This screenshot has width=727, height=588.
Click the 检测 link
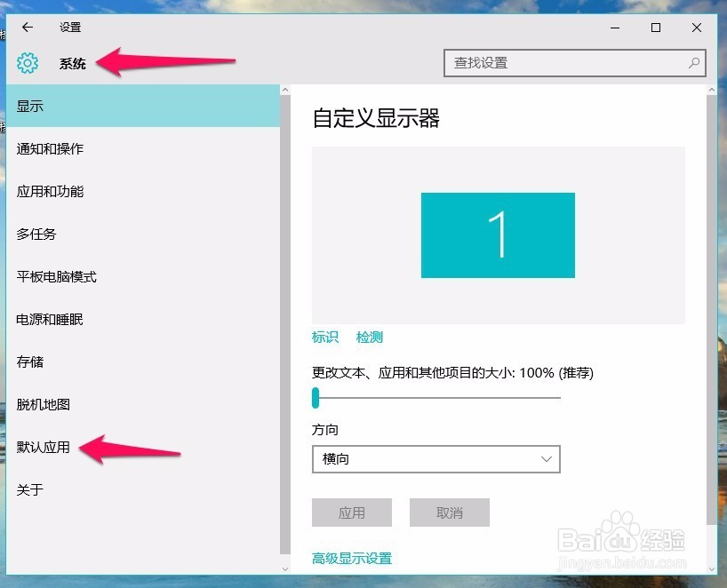370,337
